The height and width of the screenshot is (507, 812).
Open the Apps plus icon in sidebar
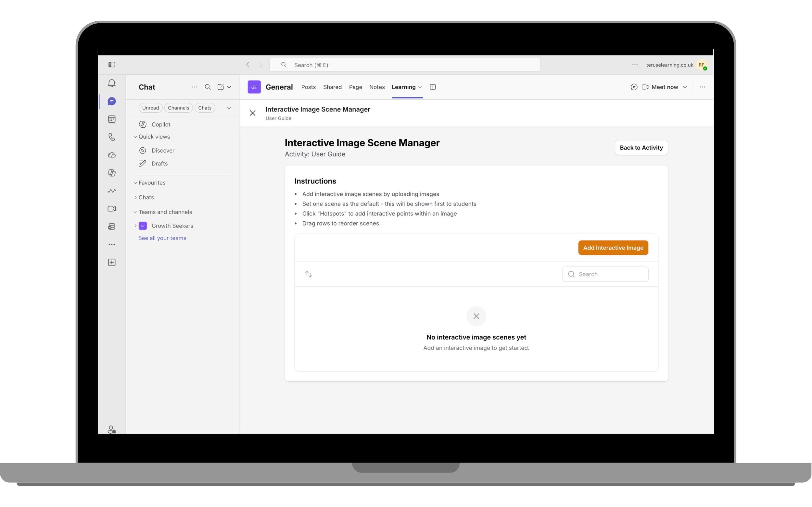tap(112, 262)
